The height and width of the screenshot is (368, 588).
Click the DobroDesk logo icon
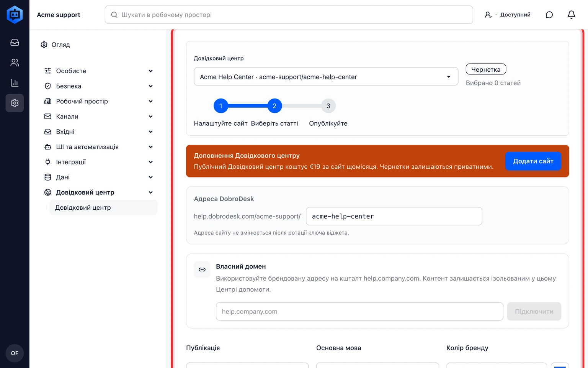pos(15,15)
